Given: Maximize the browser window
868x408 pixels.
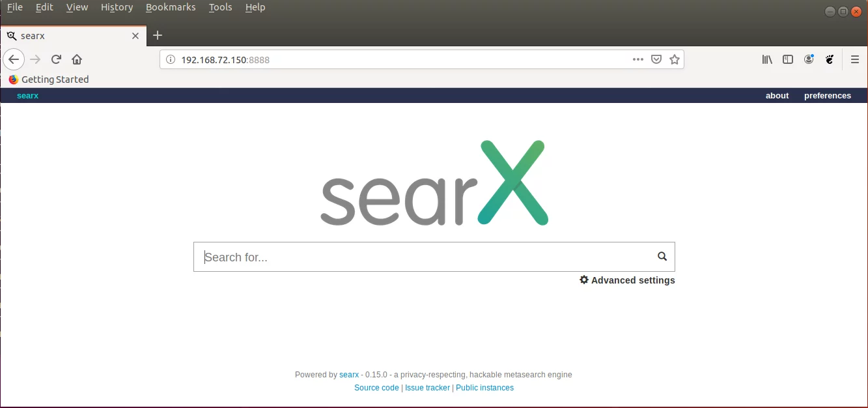Looking at the screenshot, I should point(843,11).
